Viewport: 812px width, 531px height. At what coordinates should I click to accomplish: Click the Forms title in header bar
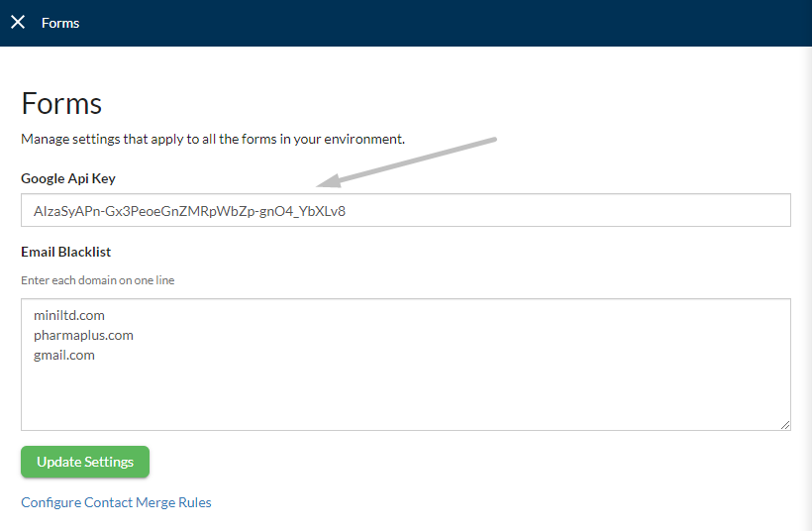pos(60,23)
